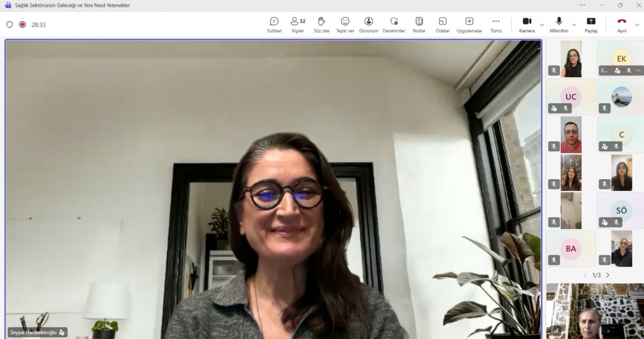The width and height of the screenshot is (644, 339).
Task: Open the Görünüm view options
Action: 368,25
